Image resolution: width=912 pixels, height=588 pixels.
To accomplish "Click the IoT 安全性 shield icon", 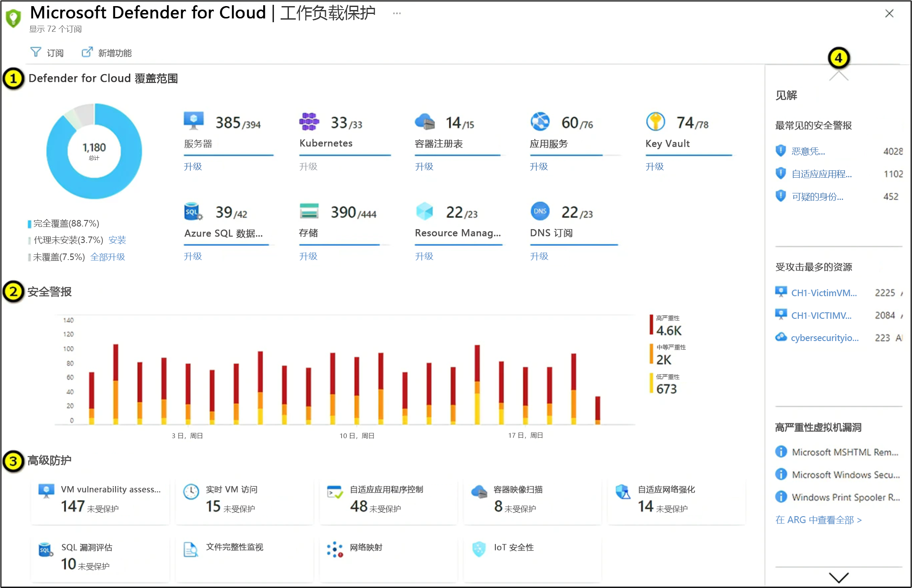I will (479, 549).
